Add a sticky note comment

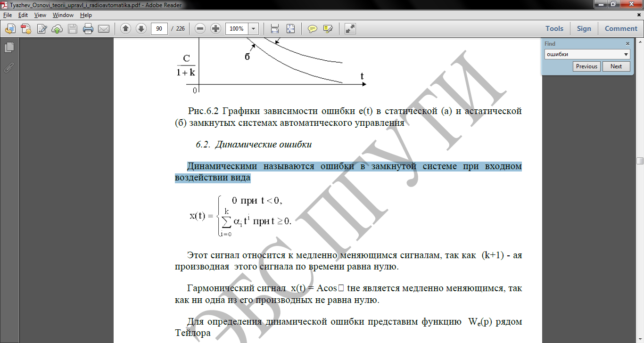click(x=312, y=29)
